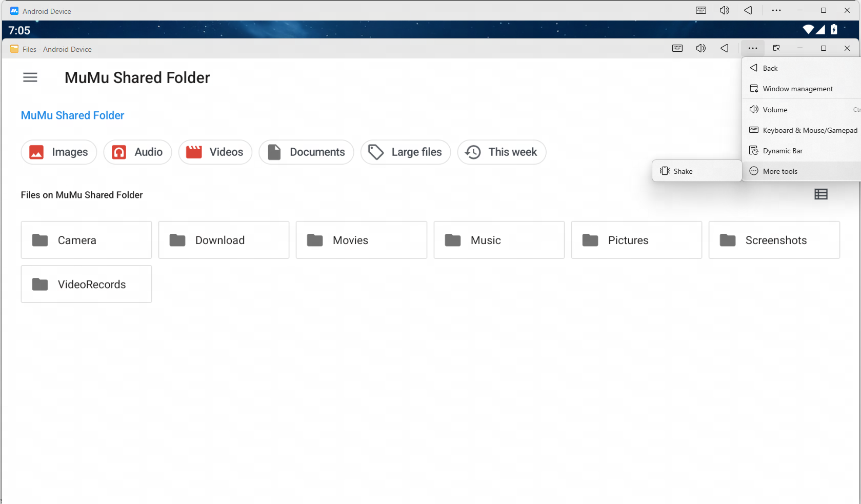Open the VideoRecords folder
Screen dimensions: 861x504
(86, 284)
